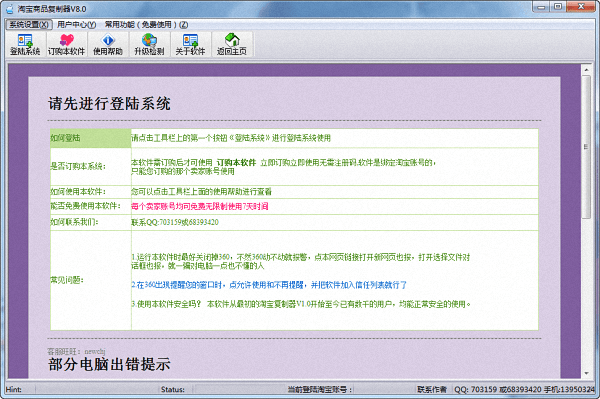
Task: Click blue 360 trust list tip text
Action: [269, 285]
